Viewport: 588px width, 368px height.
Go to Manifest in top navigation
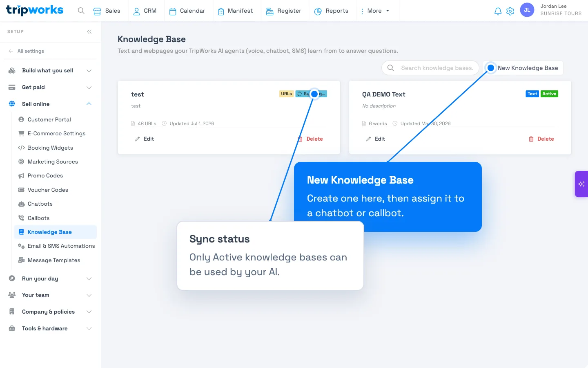pyautogui.click(x=235, y=11)
